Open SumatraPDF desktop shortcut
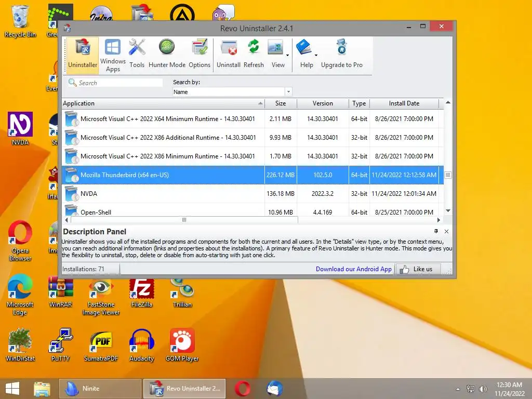This screenshot has width=532, height=399. pyautogui.click(x=101, y=346)
